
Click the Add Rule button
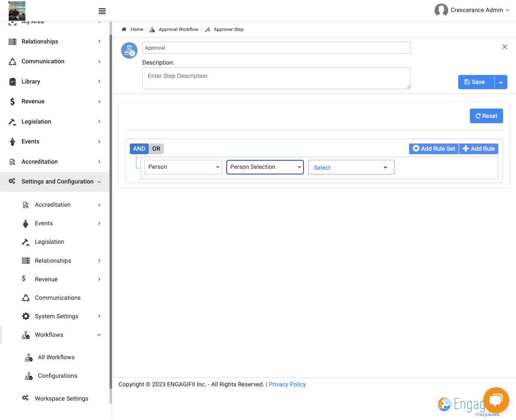[478, 149]
